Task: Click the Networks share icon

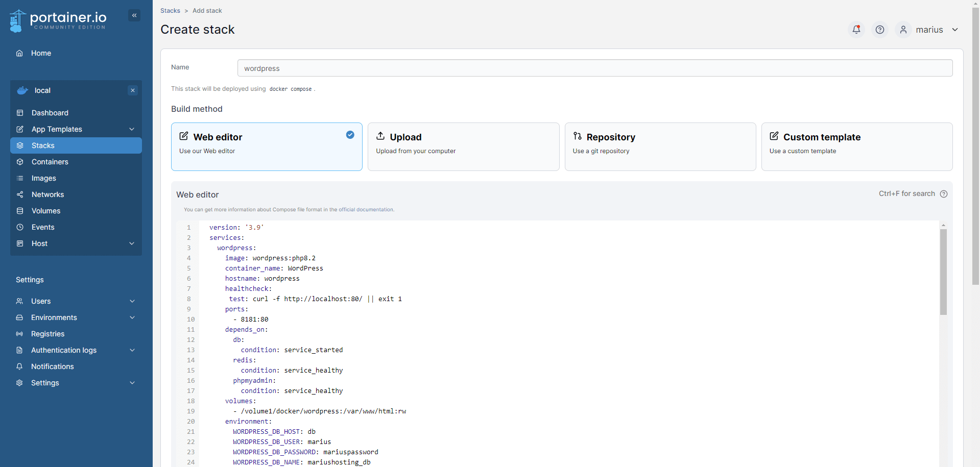Action: [x=20, y=194]
